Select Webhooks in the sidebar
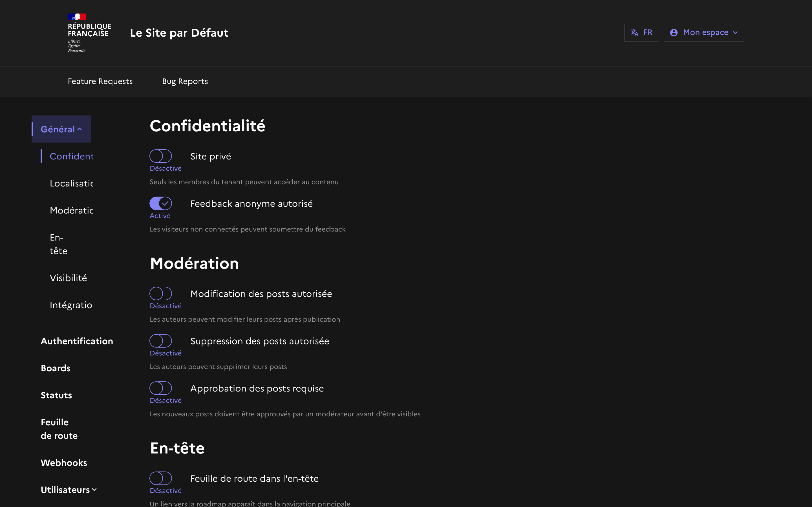 tap(64, 463)
